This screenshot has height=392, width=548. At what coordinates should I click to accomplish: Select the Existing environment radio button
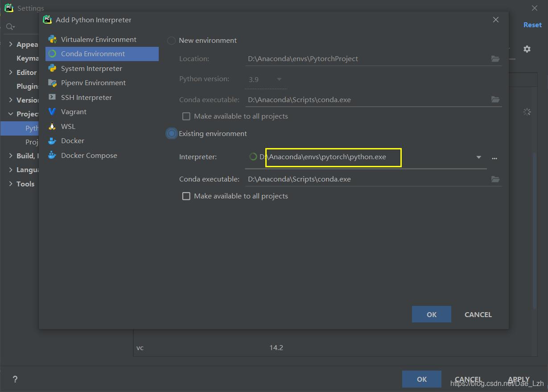(172, 134)
